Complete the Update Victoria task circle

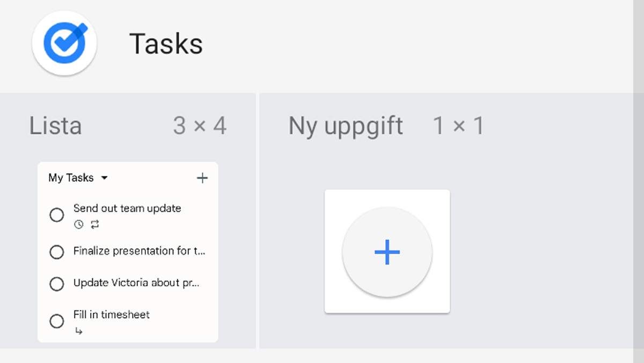56,284
